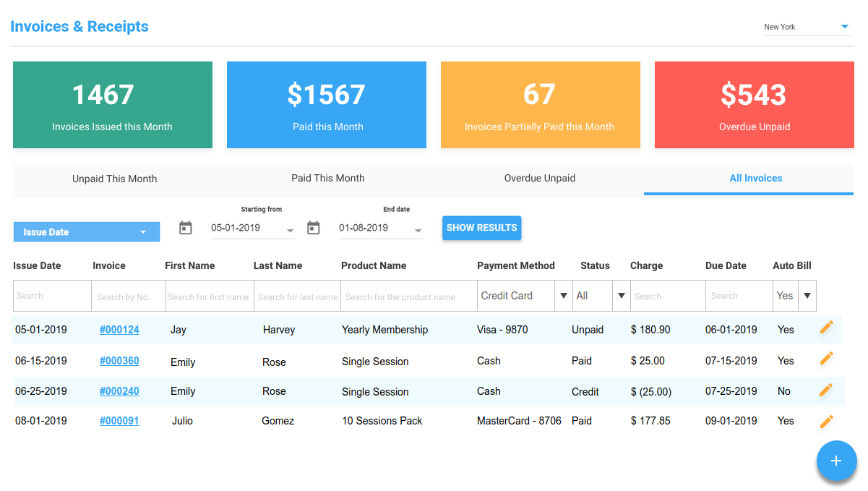
Task: Expand the Status filter showing All
Action: (622, 296)
